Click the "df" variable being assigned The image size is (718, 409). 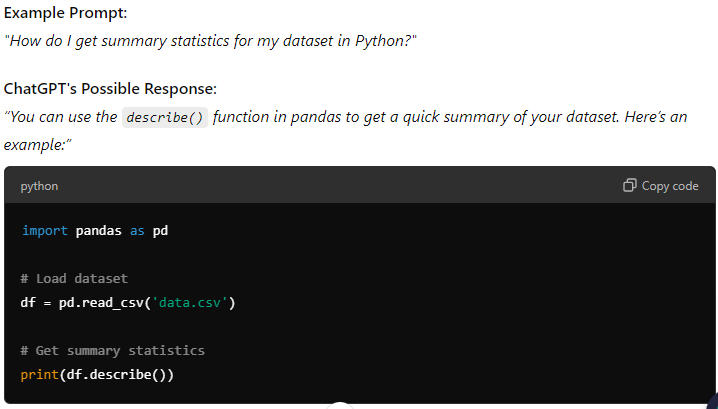(28, 302)
